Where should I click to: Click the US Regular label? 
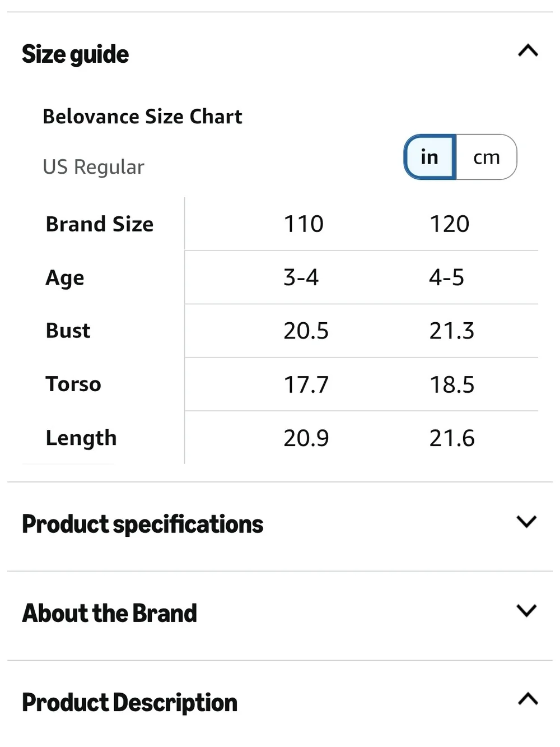[x=94, y=167]
